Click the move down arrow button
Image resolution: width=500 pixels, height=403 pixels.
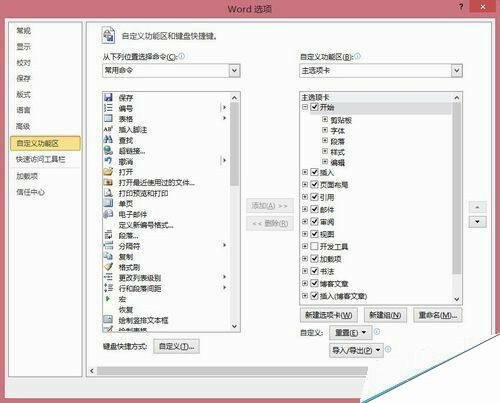477,222
